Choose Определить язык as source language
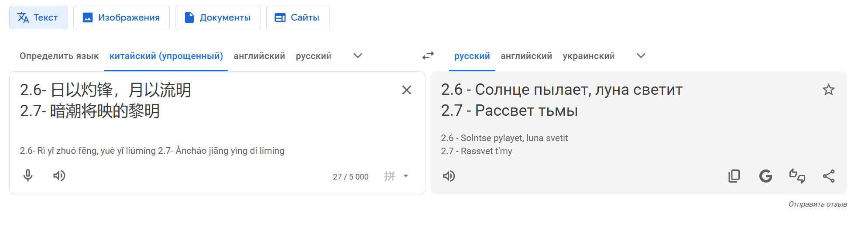This screenshot has width=868, height=235. pos(59,56)
